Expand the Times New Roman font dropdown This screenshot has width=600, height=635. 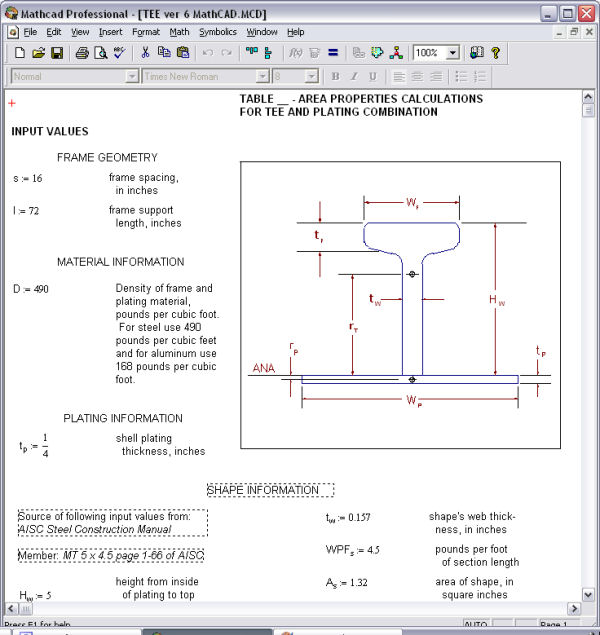263,77
